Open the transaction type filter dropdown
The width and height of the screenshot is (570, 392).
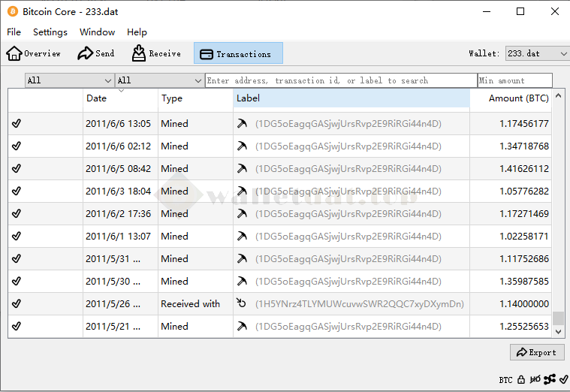tap(159, 80)
